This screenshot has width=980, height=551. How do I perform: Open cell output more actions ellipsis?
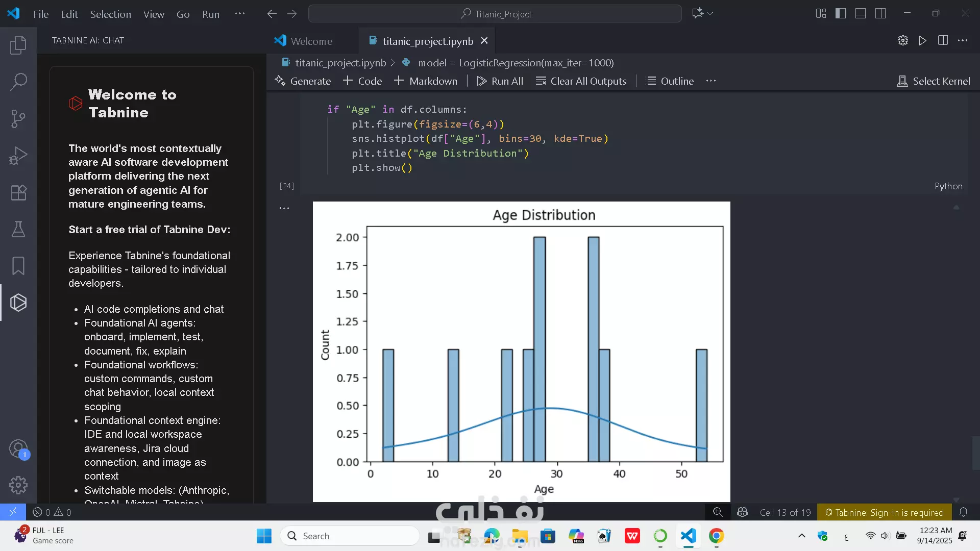coord(284,208)
